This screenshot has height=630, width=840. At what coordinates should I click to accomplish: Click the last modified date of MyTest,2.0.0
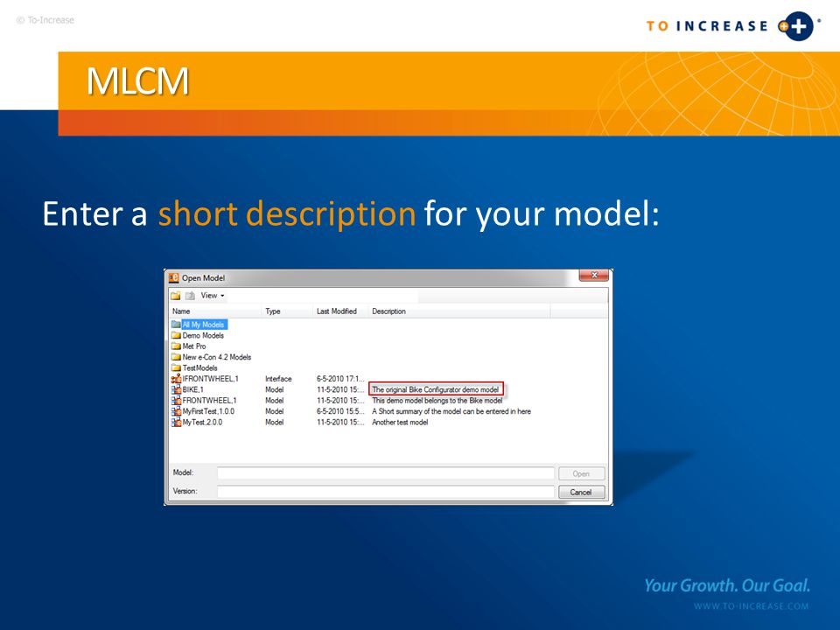340,422
